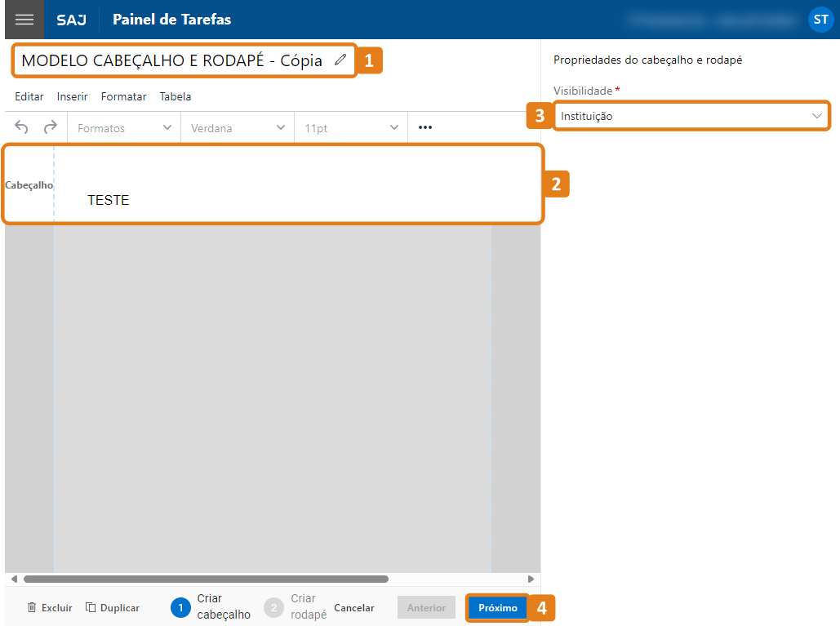Open the Editar menu

29,96
